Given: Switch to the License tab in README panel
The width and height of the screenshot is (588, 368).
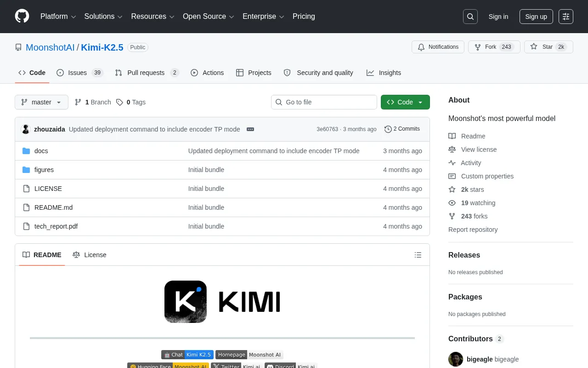Looking at the screenshot, I should 90,255.
